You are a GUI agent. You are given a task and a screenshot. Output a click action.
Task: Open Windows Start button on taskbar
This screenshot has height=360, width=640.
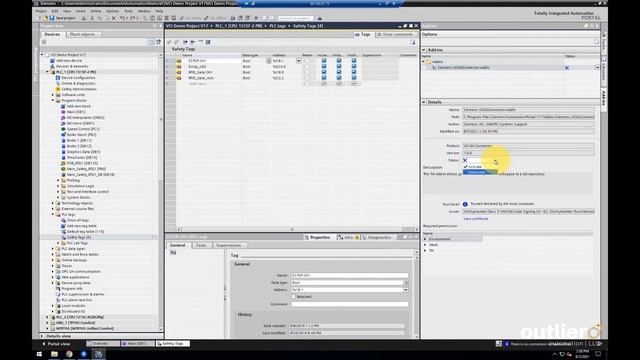point(40,354)
